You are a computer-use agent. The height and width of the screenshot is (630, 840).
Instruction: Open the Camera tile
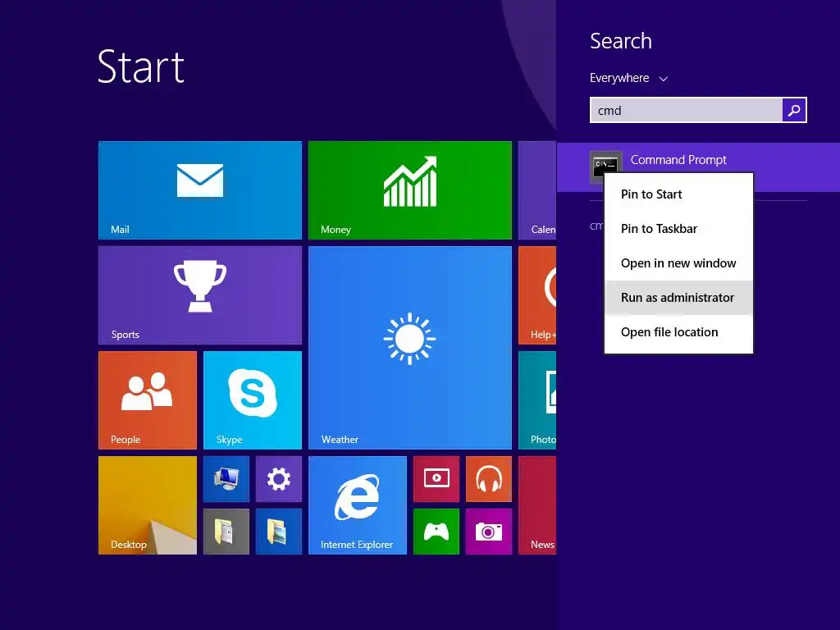pyautogui.click(x=489, y=532)
